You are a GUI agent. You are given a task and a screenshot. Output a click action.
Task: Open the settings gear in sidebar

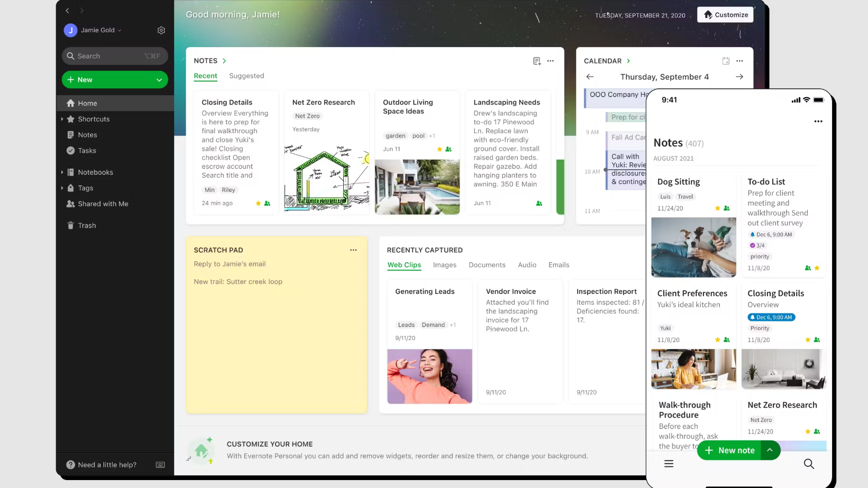[161, 31]
